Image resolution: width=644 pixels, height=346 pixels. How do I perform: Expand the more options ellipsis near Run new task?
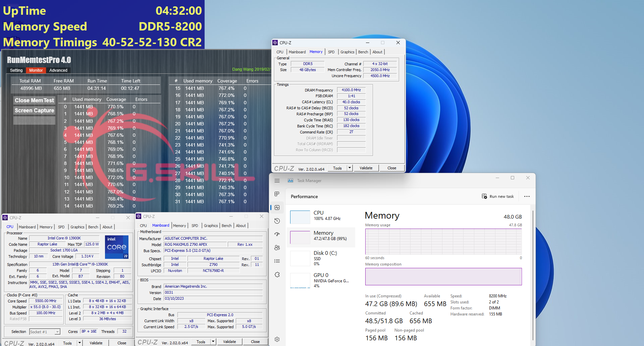coord(527,196)
